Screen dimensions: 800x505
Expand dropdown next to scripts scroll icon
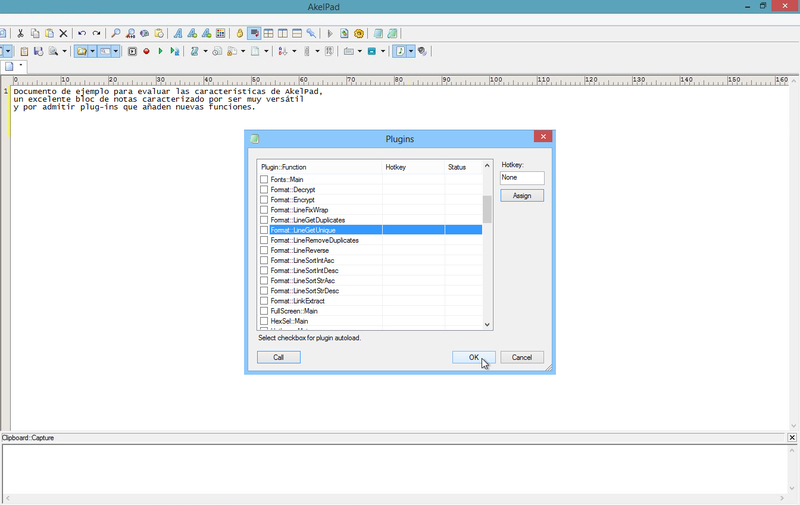point(206,52)
